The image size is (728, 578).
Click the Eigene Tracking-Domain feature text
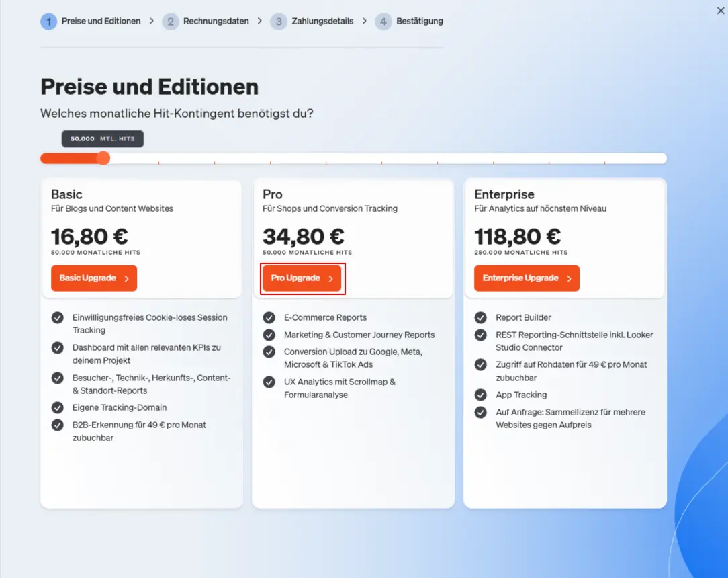click(120, 407)
